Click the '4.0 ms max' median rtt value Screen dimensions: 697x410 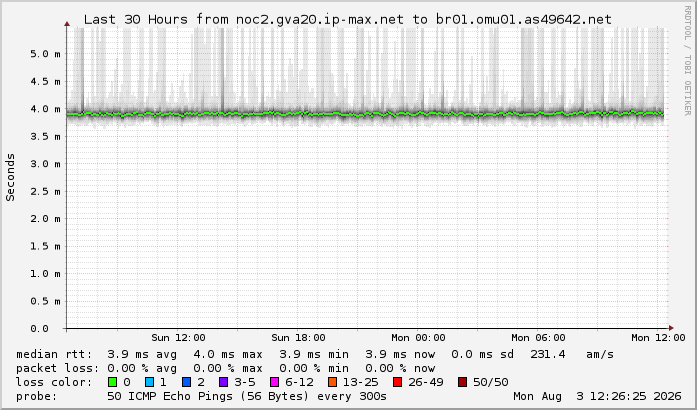228,354
